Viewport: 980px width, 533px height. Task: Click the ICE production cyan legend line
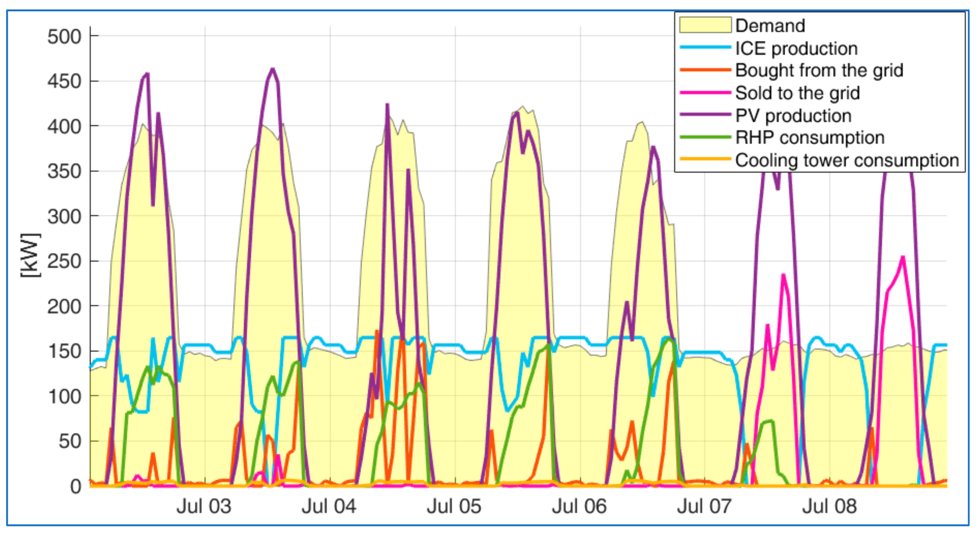pyautogui.click(x=705, y=47)
